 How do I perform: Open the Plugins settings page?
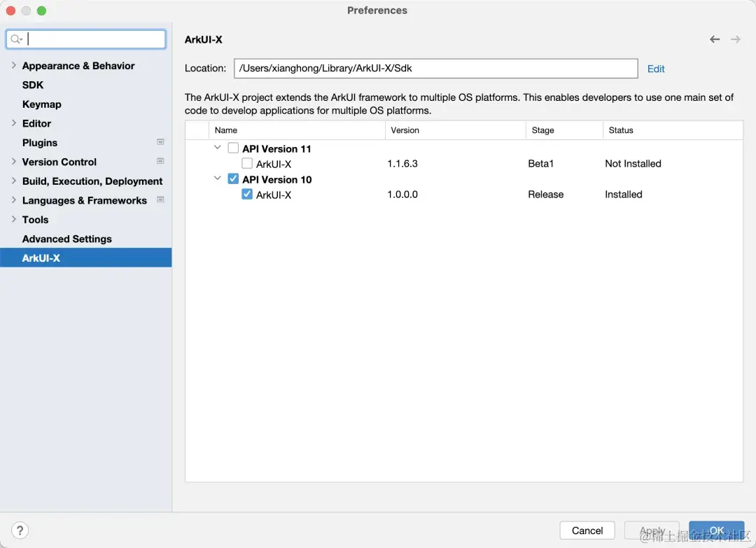39,143
